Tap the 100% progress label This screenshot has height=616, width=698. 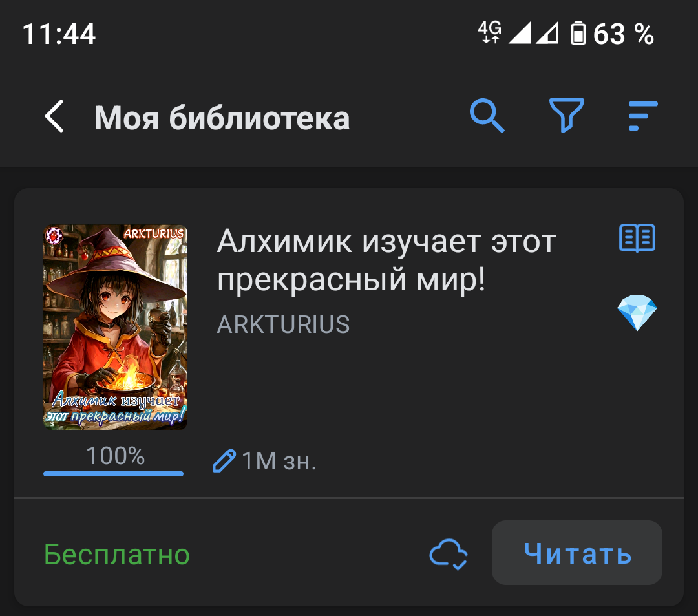click(x=115, y=456)
